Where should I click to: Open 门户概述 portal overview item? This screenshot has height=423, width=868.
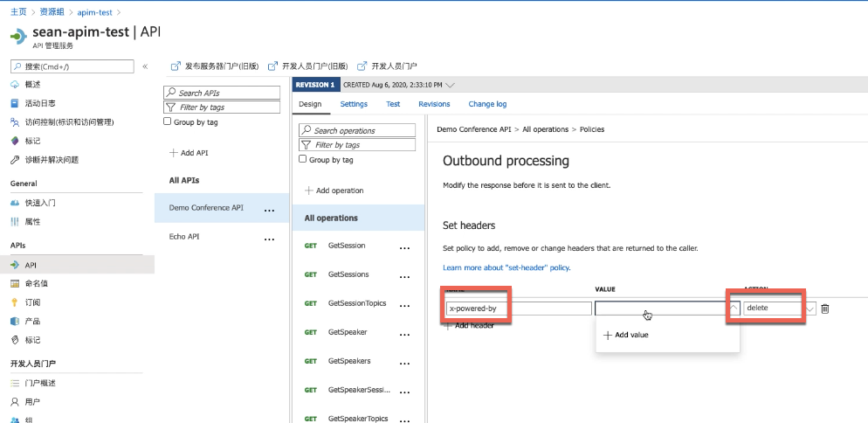click(40, 383)
